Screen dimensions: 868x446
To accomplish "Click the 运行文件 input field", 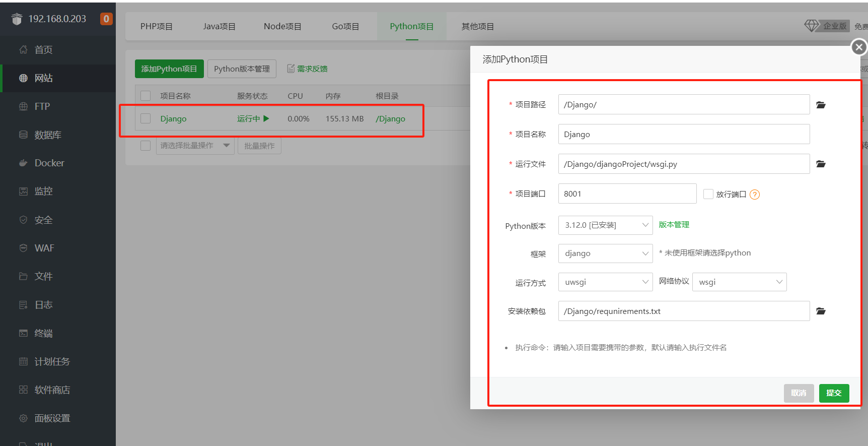I will pos(684,164).
